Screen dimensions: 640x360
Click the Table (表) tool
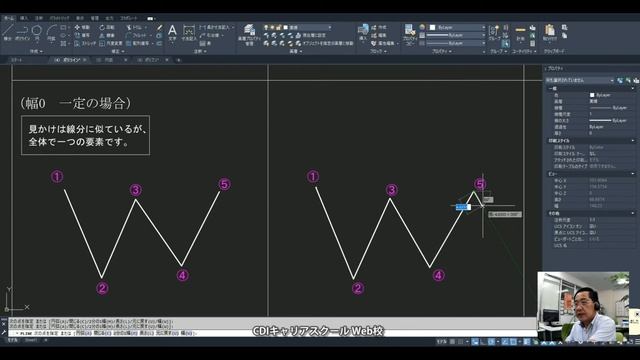click(205, 43)
